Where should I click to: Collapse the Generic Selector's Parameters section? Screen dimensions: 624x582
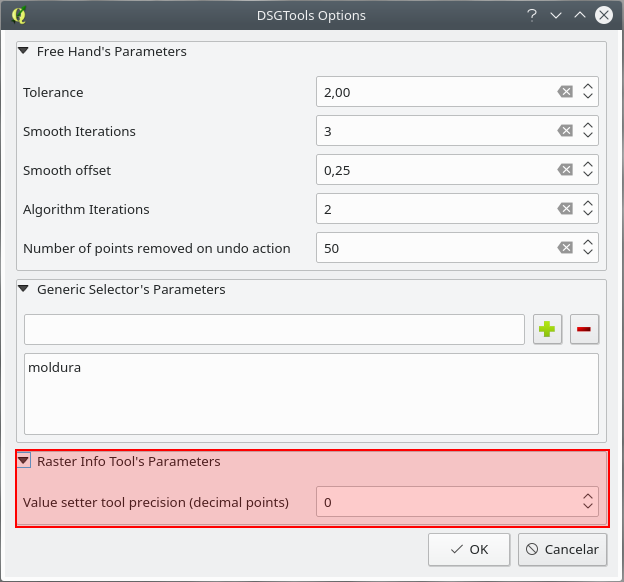click(23, 289)
